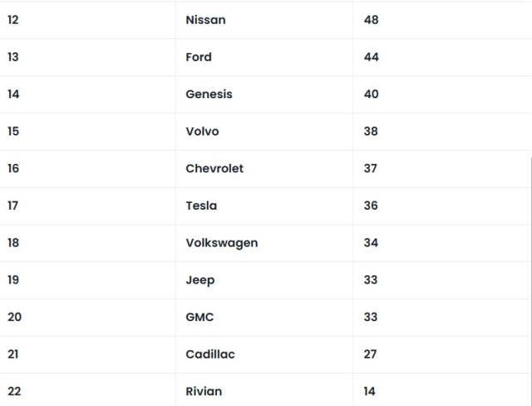Select the Cadillac brand cell
This screenshot has width=532, height=406.
210,354
